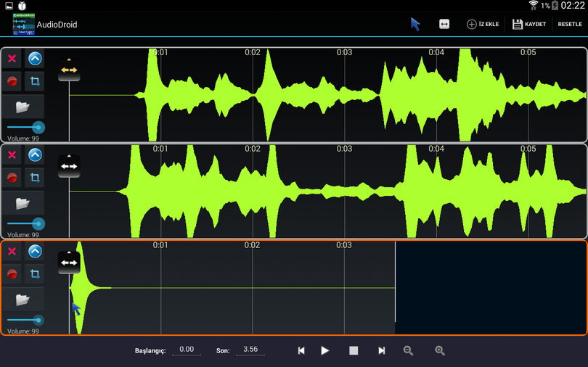This screenshot has height=367, width=588.
Task: Select the pointer cursor tool in toolbar
Action: [x=415, y=24]
